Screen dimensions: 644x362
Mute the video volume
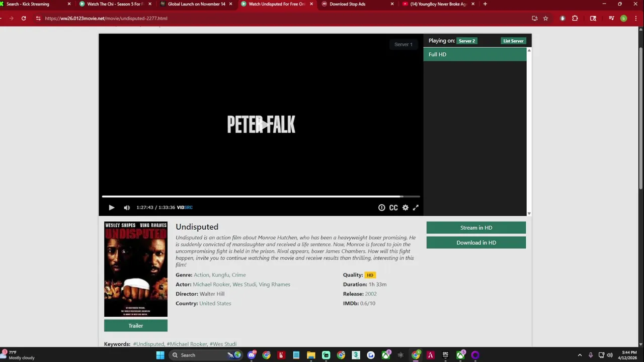coord(127,208)
